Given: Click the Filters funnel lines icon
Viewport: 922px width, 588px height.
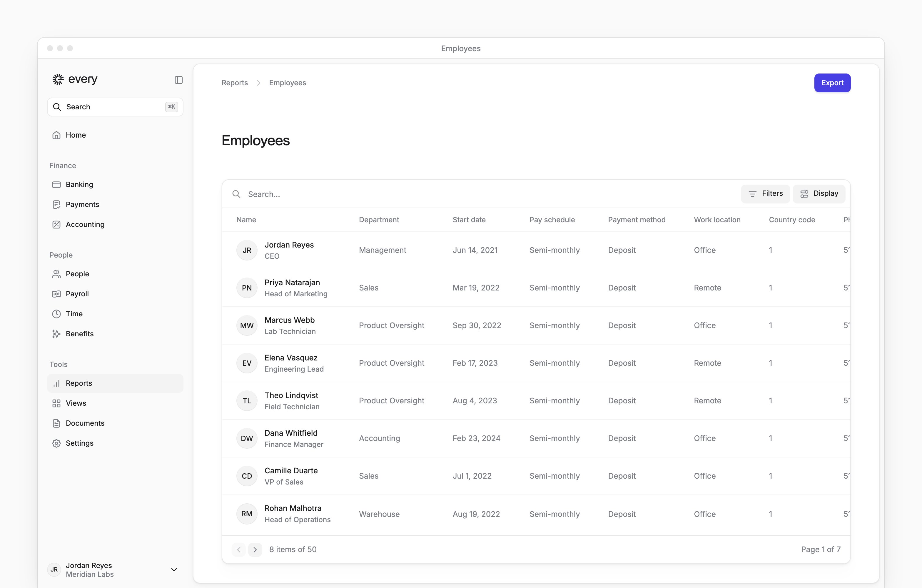Looking at the screenshot, I should click(752, 194).
